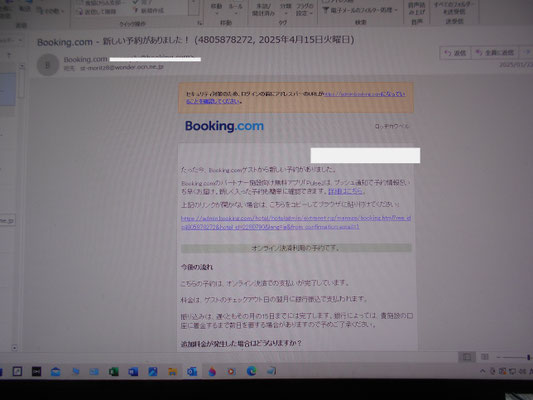
Task: Select the email subject line text
Action: [x=195, y=41]
